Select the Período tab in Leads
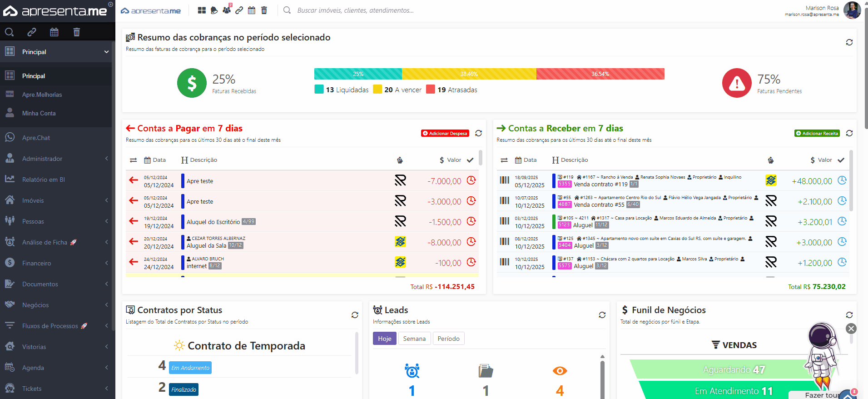Image resolution: width=868 pixels, height=399 pixels. coord(448,339)
